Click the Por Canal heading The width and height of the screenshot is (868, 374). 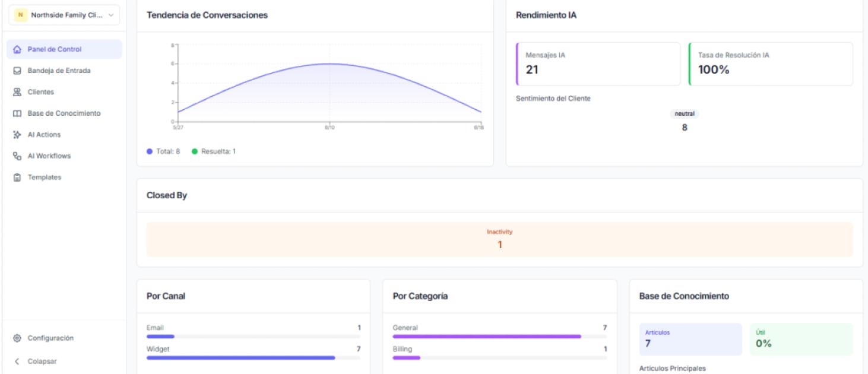pos(166,296)
